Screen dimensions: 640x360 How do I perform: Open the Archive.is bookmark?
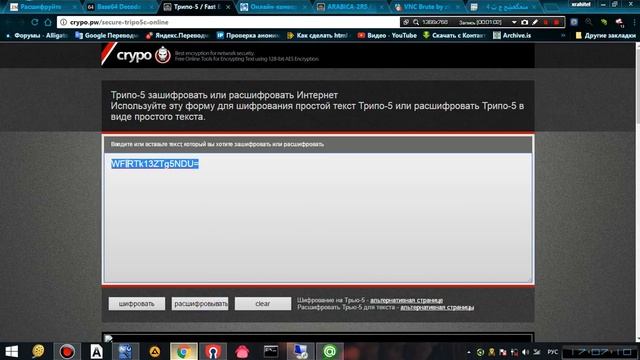pyautogui.click(x=512, y=36)
